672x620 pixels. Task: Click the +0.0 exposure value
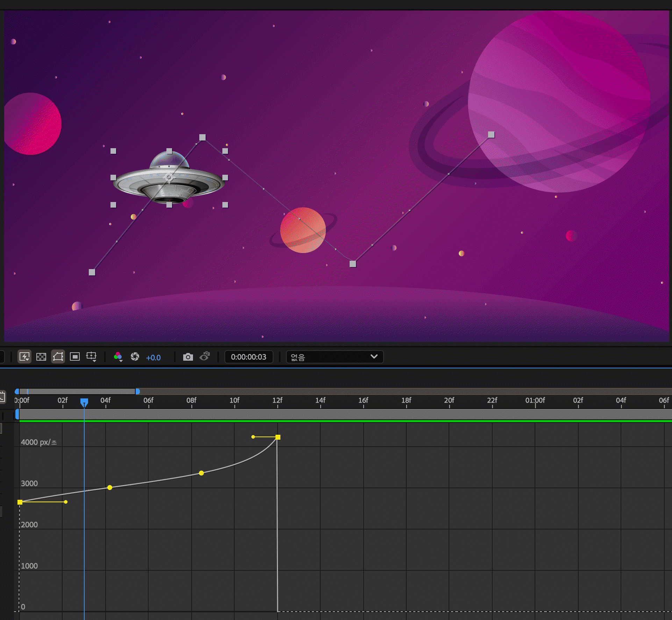pyautogui.click(x=153, y=358)
